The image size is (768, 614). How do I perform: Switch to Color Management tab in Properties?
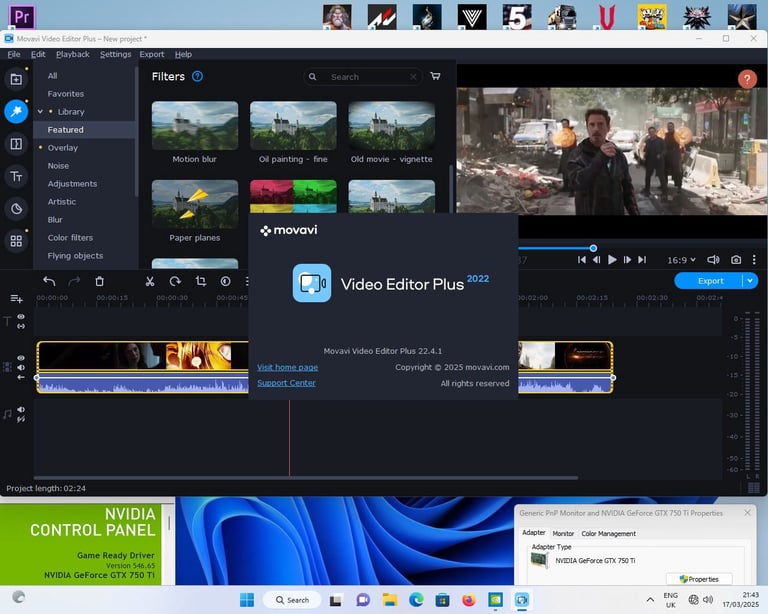(608, 534)
